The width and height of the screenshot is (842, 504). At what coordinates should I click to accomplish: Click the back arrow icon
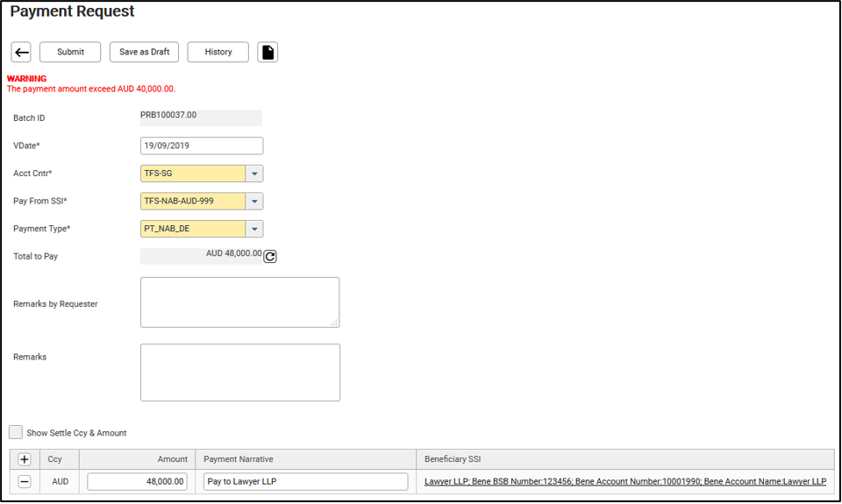click(21, 53)
